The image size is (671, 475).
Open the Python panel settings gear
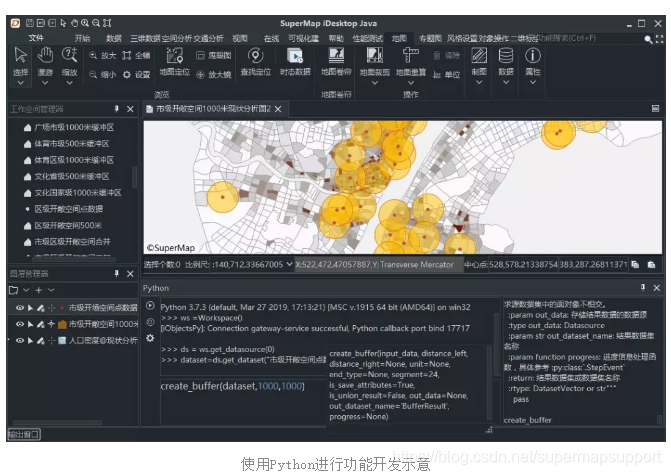150,338
